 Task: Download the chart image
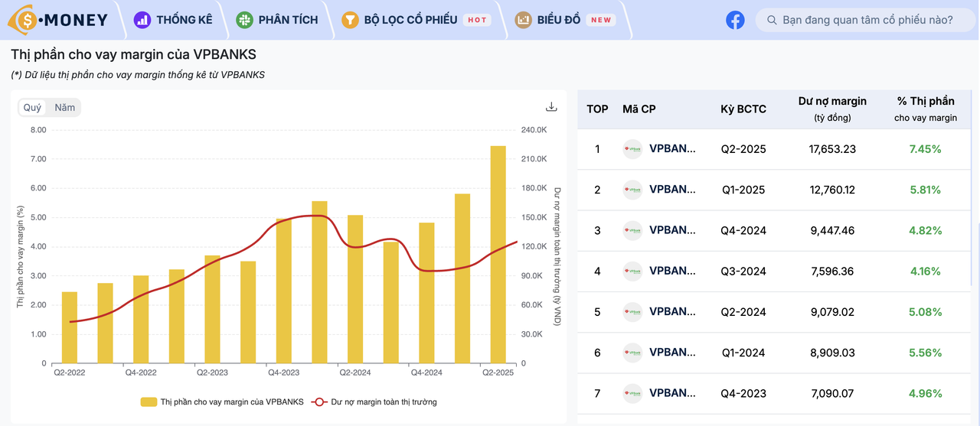coord(551,107)
